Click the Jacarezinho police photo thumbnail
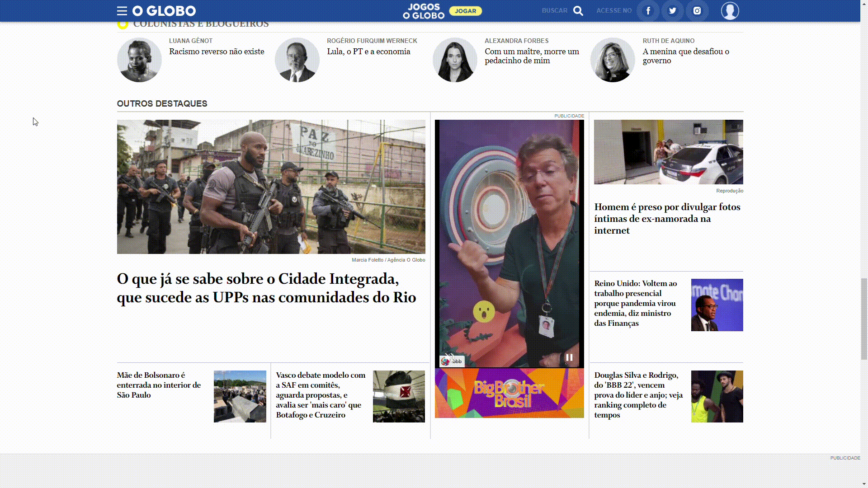 [271, 187]
